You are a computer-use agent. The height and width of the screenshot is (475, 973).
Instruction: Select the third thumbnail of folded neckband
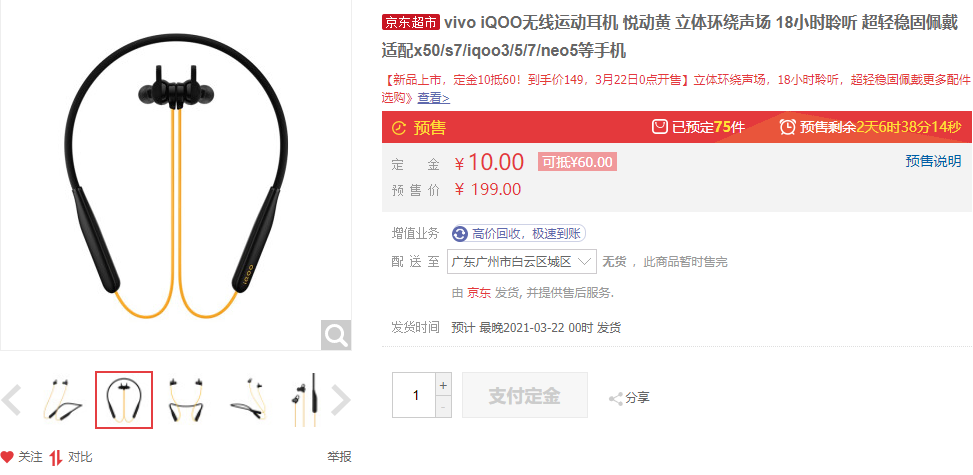point(187,400)
